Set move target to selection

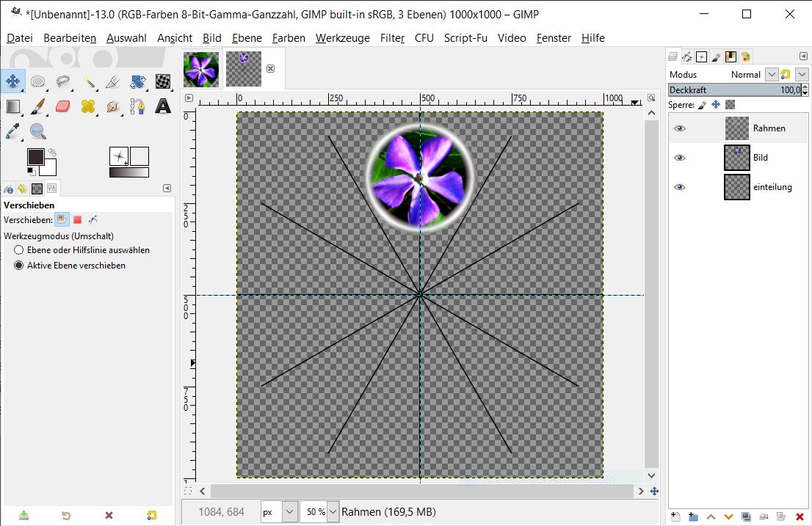[78, 220]
